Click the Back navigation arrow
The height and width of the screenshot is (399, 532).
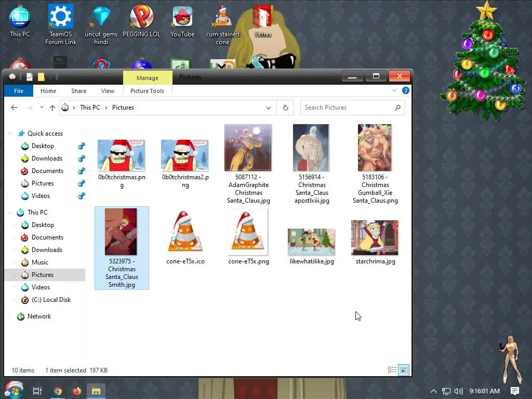14,108
